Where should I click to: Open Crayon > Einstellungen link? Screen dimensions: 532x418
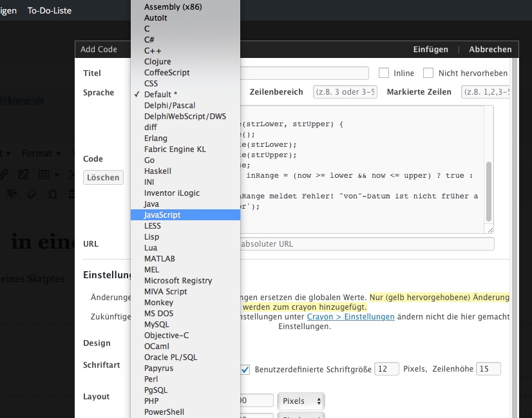(x=350, y=316)
